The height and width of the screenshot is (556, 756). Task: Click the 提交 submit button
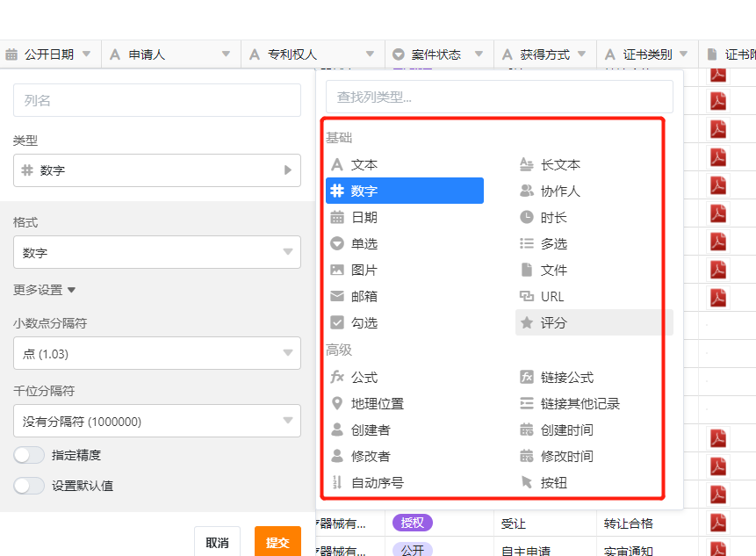click(x=277, y=543)
